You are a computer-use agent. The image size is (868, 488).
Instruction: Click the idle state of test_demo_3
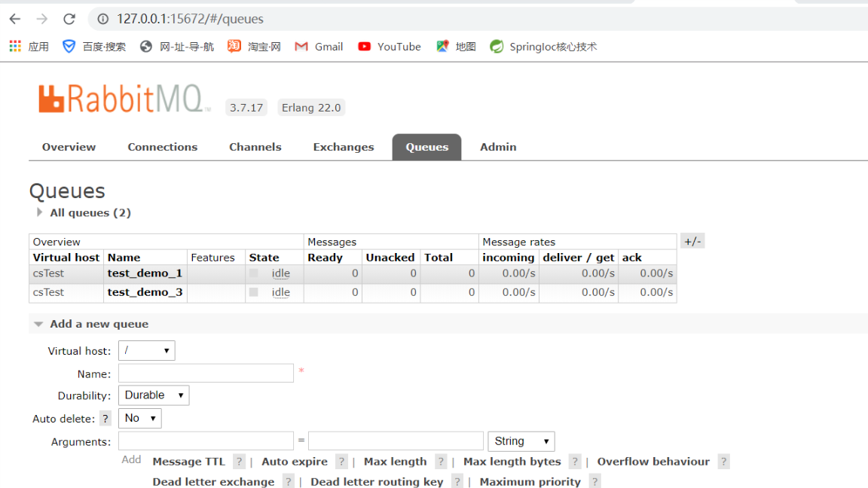280,292
